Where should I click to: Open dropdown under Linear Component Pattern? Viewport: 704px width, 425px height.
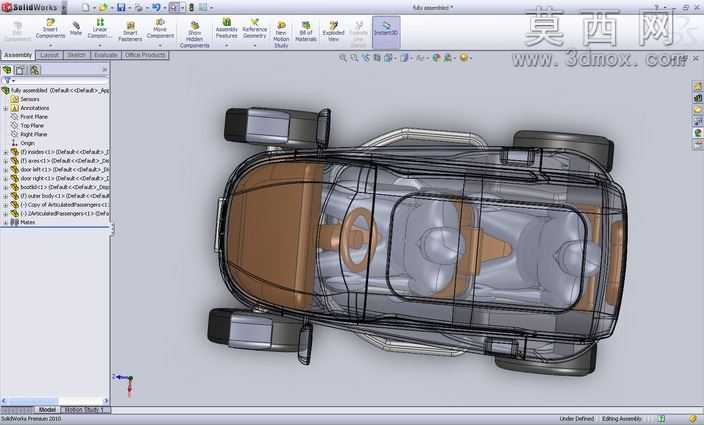[100, 45]
